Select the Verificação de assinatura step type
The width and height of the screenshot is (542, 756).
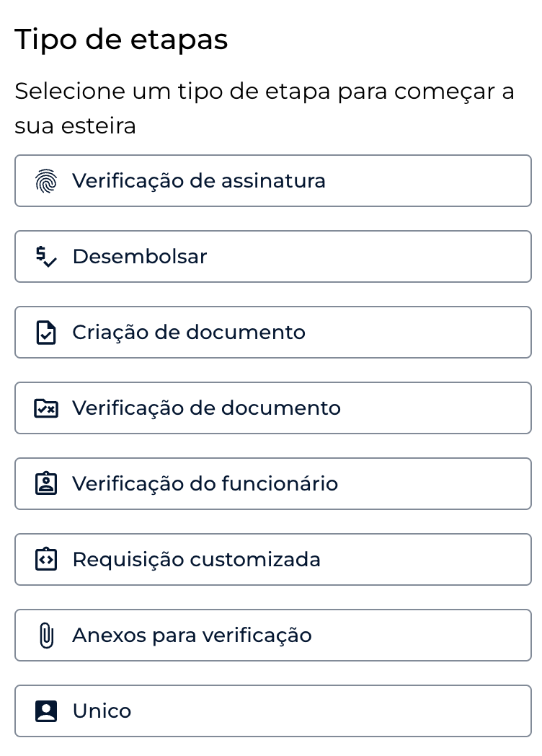pyautogui.click(x=272, y=181)
